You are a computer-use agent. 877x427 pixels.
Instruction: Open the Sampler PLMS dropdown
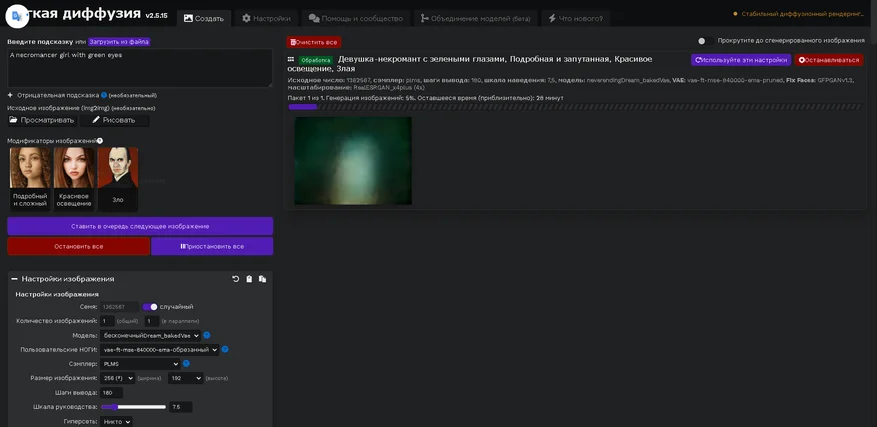click(140, 364)
